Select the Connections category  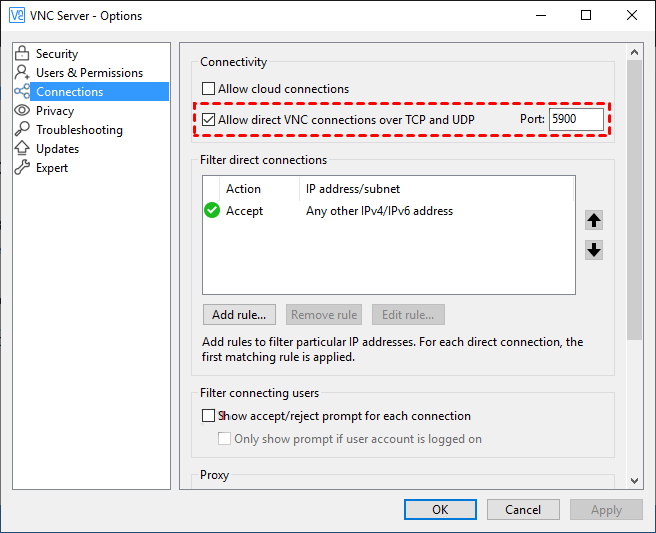(x=69, y=92)
